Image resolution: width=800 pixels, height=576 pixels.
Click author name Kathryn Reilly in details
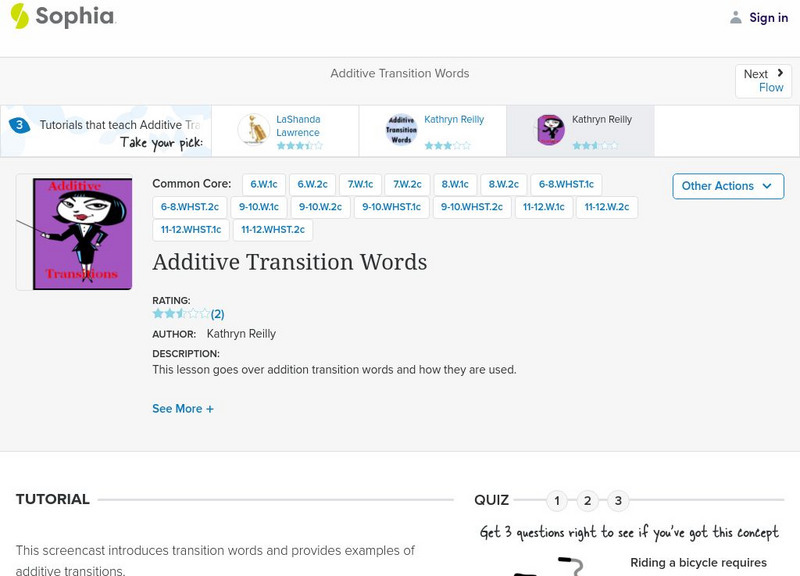click(241, 334)
